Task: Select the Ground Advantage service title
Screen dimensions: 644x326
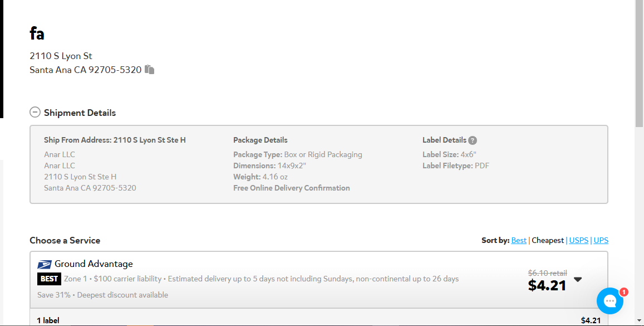Action: pyautogui.click(x=94, y=264)
